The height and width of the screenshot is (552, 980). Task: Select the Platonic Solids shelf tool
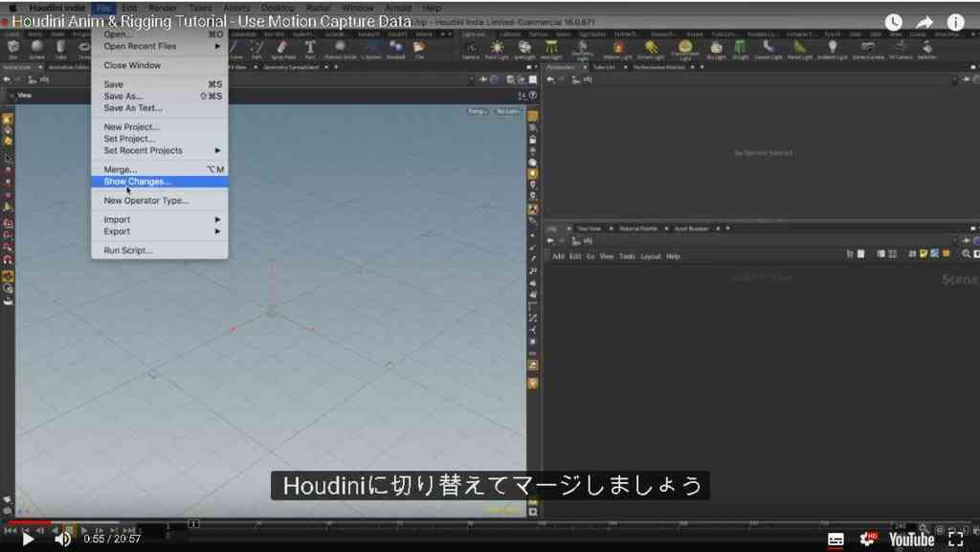tap(340, 49)
